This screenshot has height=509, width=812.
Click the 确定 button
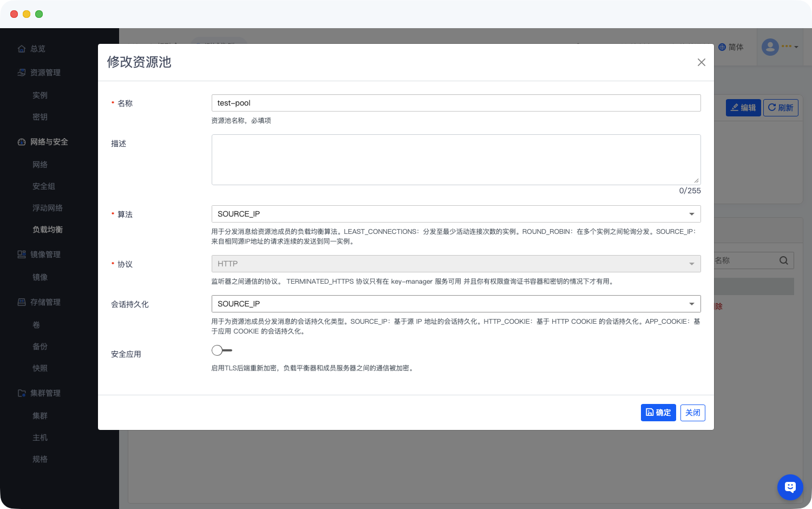tap(658, 413)
